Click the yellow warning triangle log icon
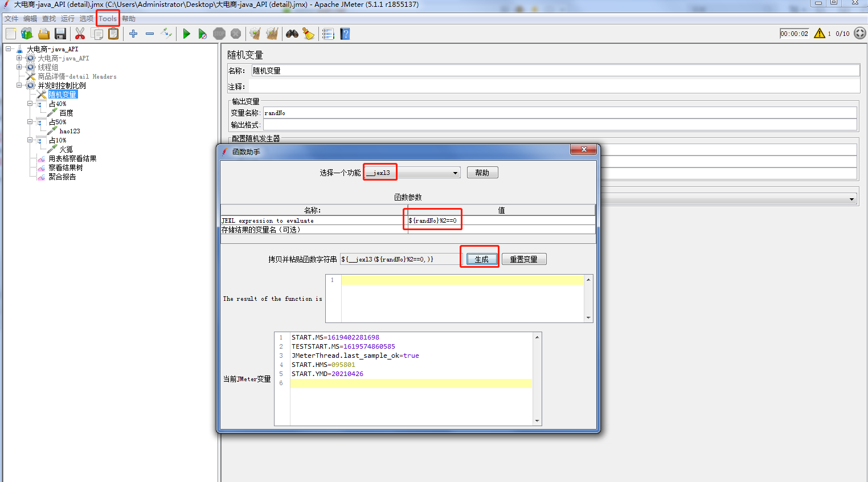 click(820, 33)
